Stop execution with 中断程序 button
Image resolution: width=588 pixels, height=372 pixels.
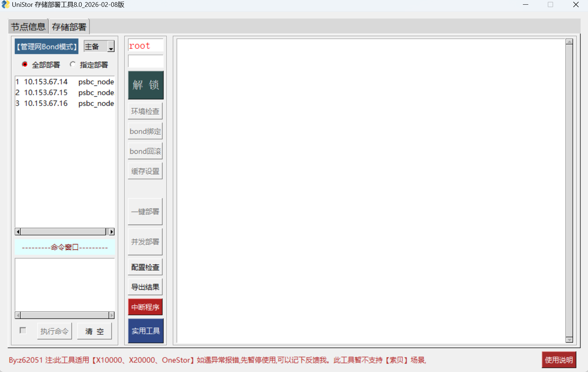[145, 307]
